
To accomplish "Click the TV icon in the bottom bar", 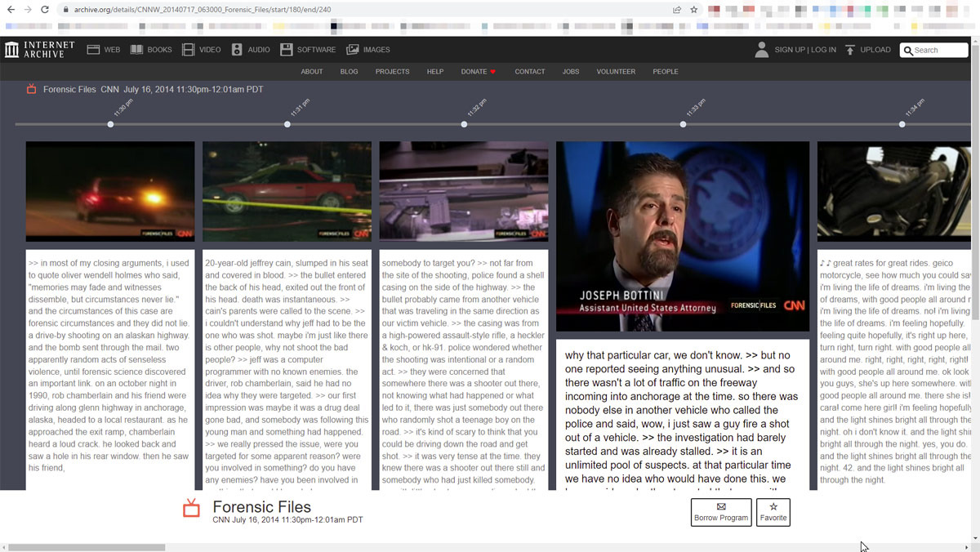I will pos(191,509).
